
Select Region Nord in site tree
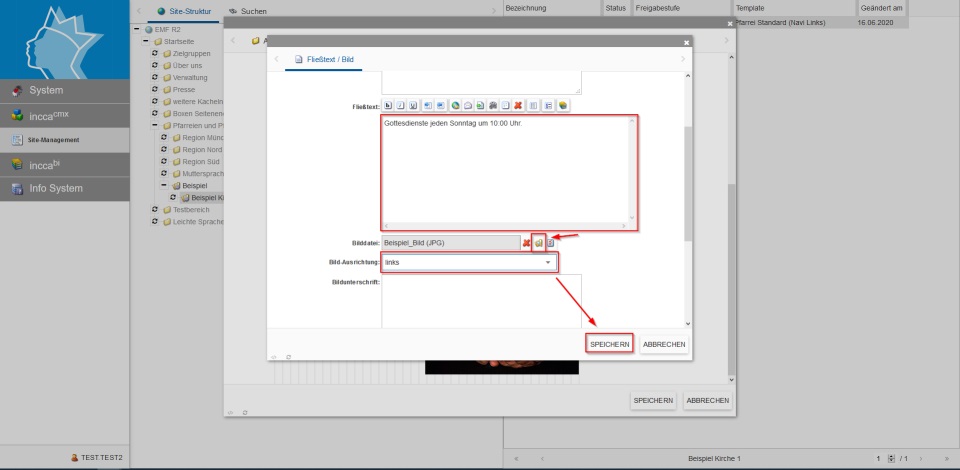click(200, 150)
